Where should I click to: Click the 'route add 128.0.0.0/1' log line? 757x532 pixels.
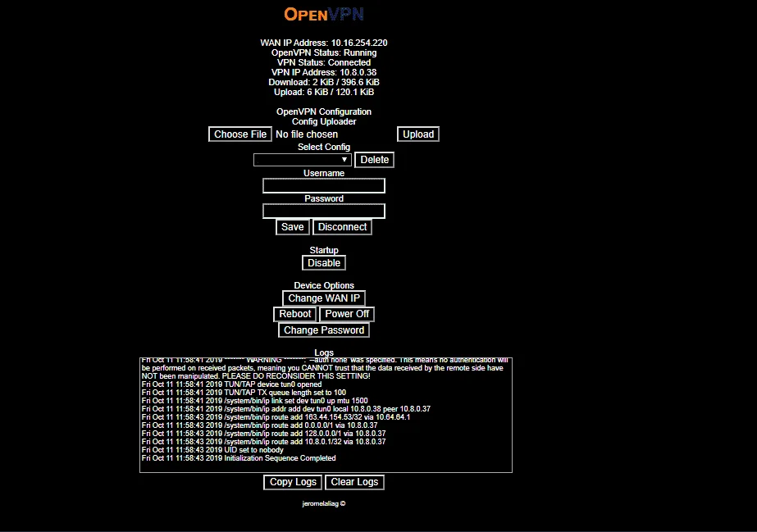point(263,434)
